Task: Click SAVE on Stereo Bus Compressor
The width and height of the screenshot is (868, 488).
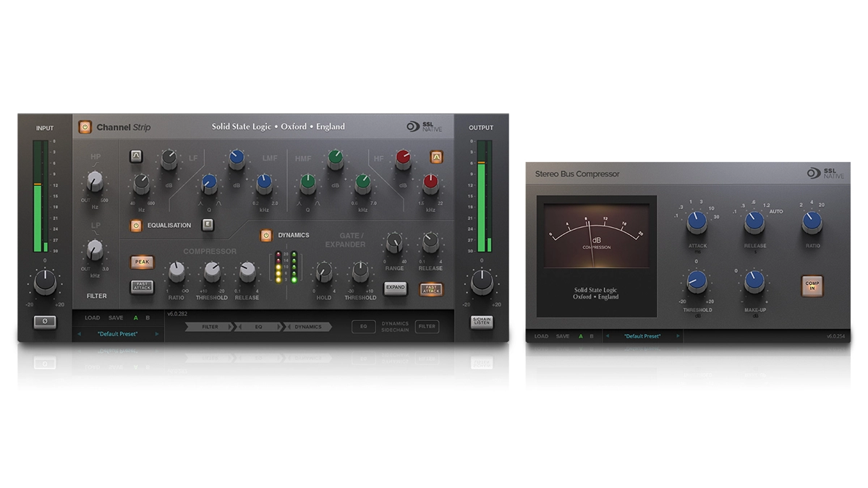Action: pyautogui.click(x=562, y=336)
